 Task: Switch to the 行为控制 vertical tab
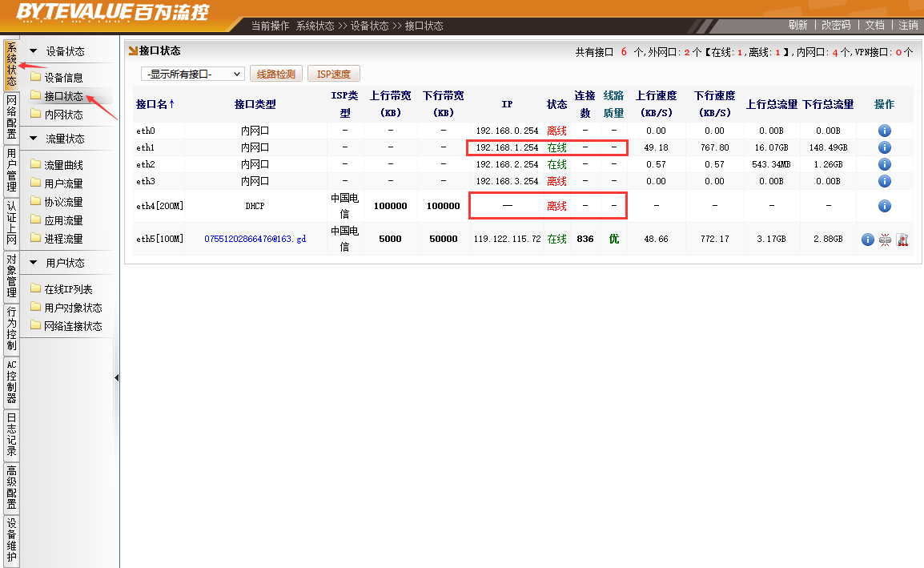pyautogui.click(x=11, y=329)
